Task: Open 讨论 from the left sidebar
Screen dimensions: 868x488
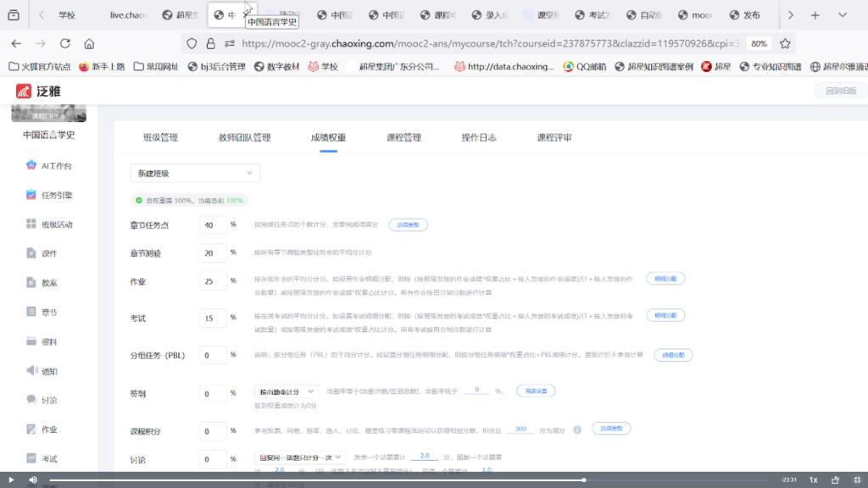Action: 49,400
